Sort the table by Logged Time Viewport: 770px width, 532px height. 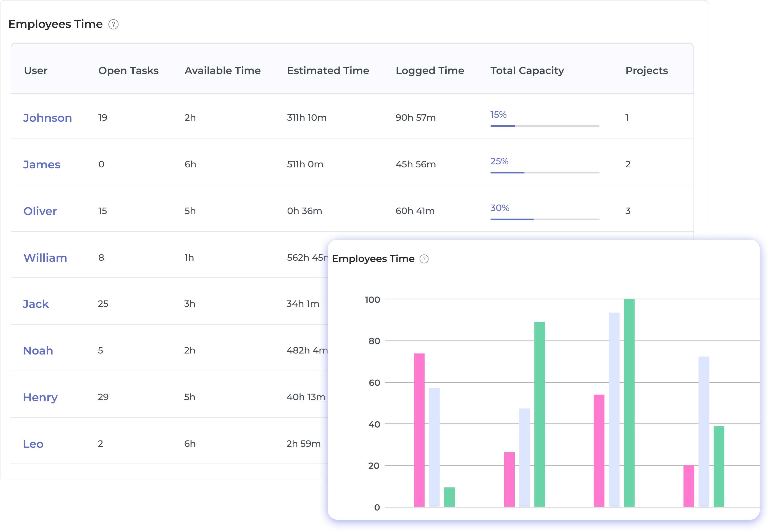430,70
